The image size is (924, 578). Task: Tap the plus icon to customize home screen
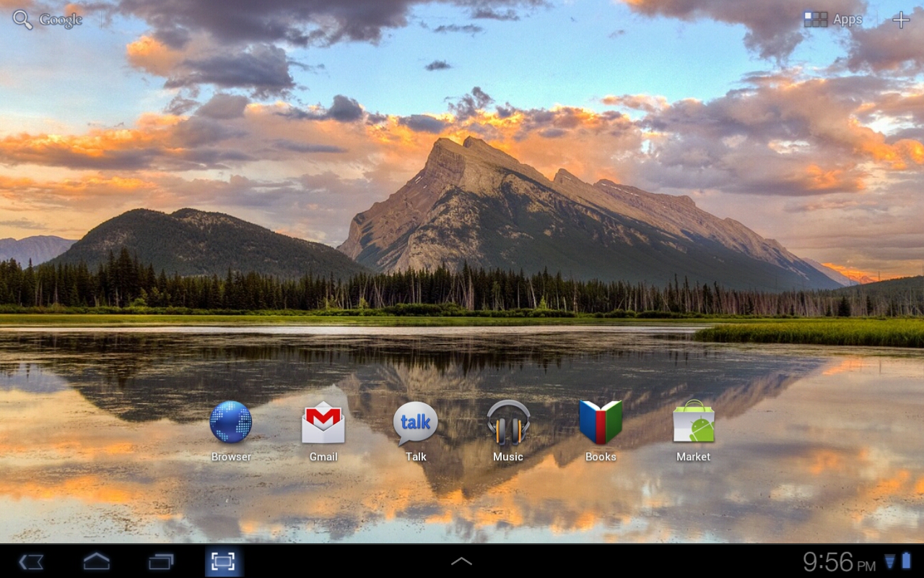(x=901, y=20)
